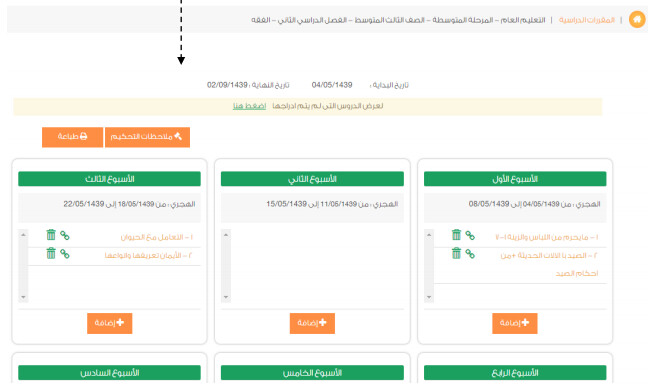Image resolution: width=653 pixels, height=388 pixels.
Task: Select الأسبوع الرابع green header
Action: coord(515,373)
